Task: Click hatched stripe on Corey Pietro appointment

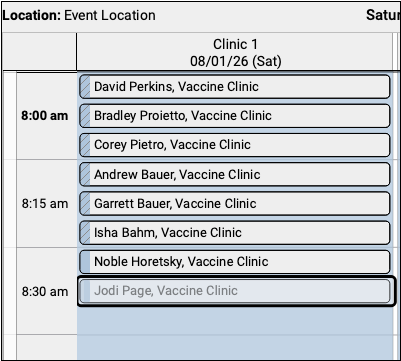Action: pos(85,145)
